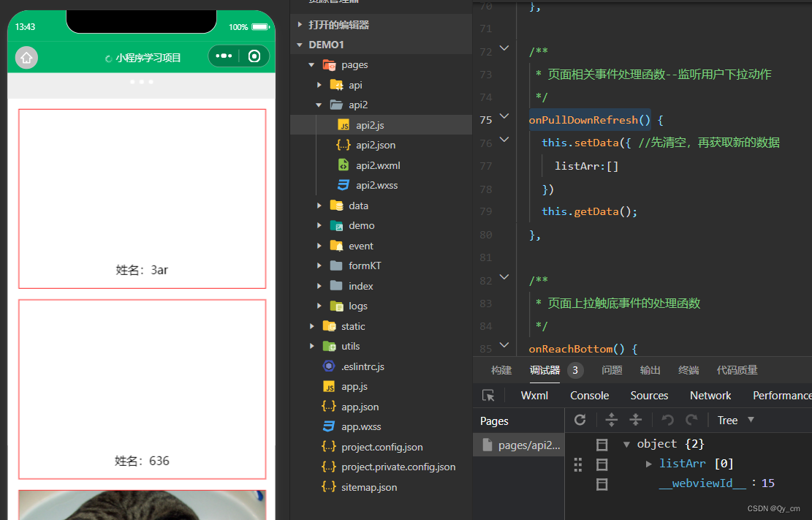Open api2.wxml in the file tree
The height and width of the screenshot is (520, 812).
[x=381, y=165]
